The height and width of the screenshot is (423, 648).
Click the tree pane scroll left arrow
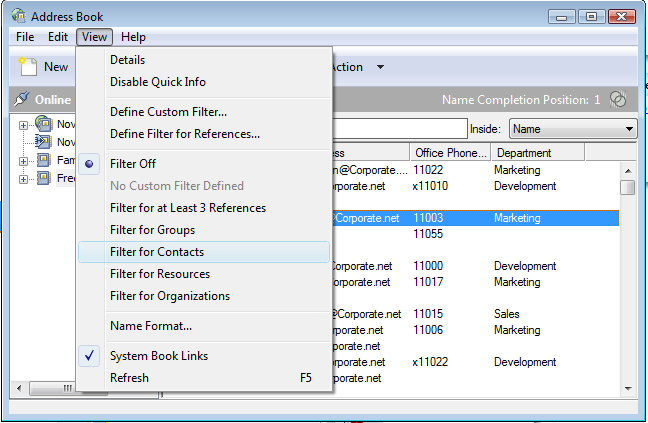pos(19,388)
